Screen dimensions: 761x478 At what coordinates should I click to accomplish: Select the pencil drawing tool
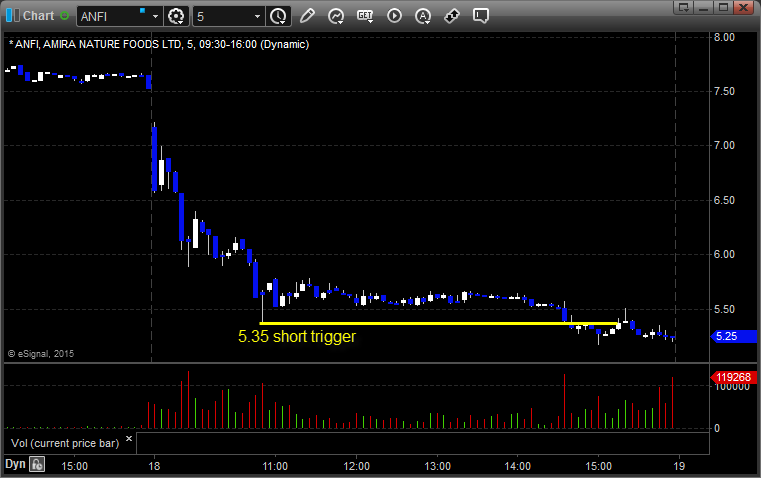coord(307,16)
